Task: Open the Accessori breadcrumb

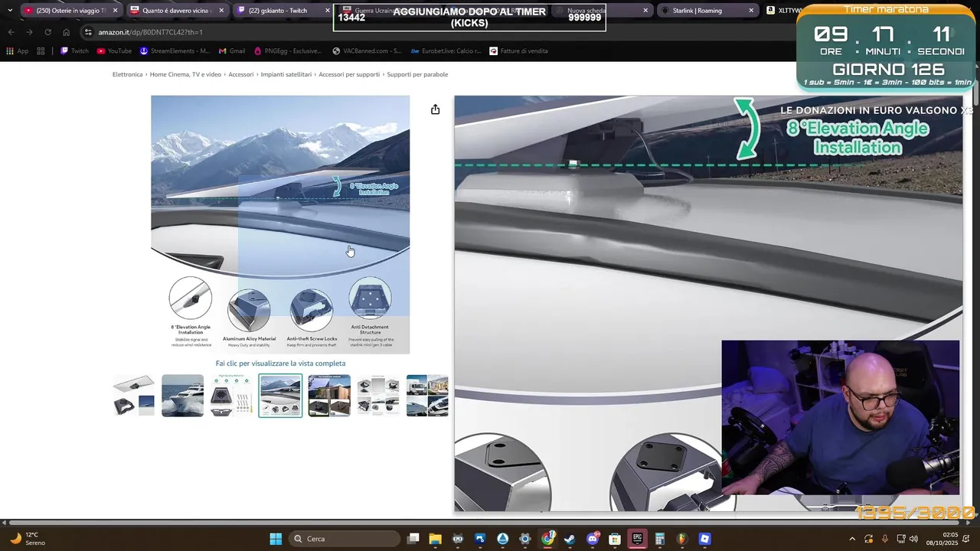Action: pyautogui.click(x=241, y=74)
